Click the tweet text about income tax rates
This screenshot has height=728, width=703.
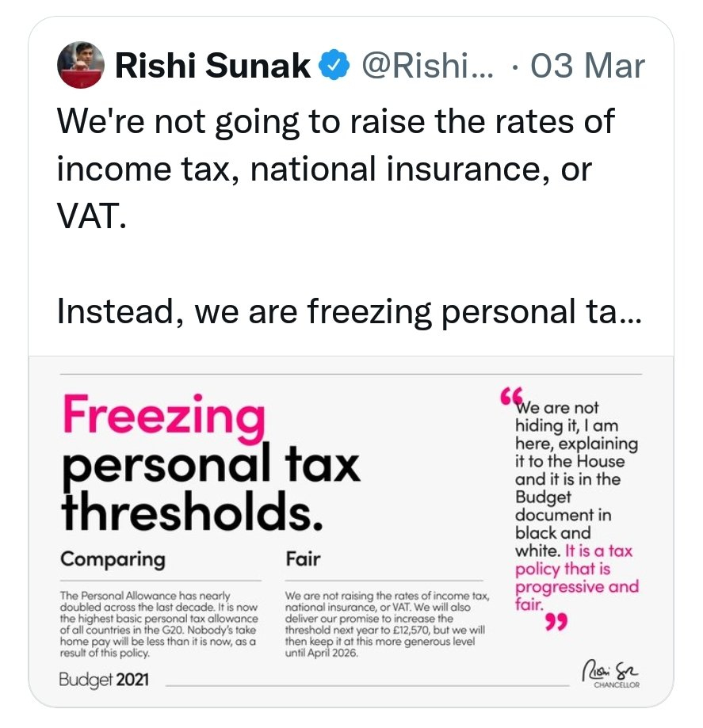[335, 168]
